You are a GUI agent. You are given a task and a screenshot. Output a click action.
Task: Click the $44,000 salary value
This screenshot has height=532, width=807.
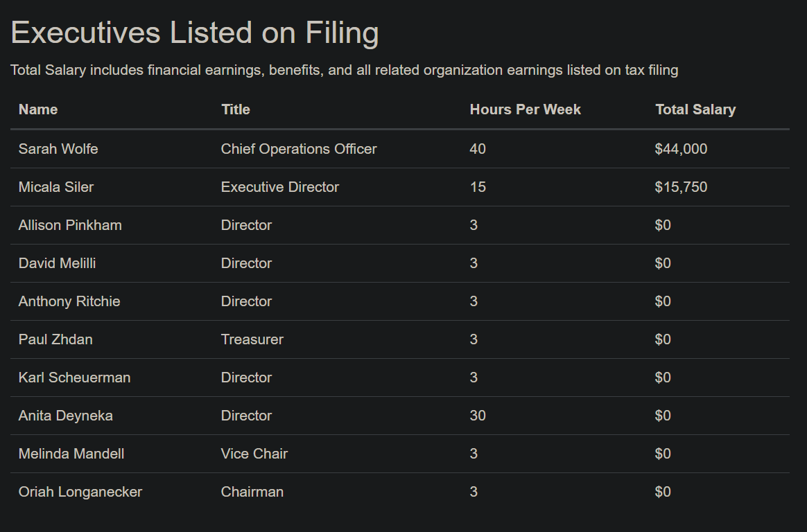click(x=681, y=149)
